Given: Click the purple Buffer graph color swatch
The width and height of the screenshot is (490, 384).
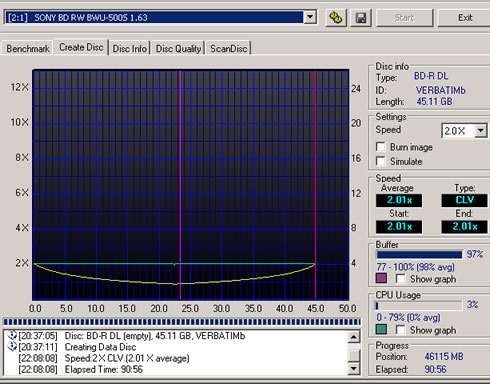Looking at the screenshot, I should click(381, 278).
